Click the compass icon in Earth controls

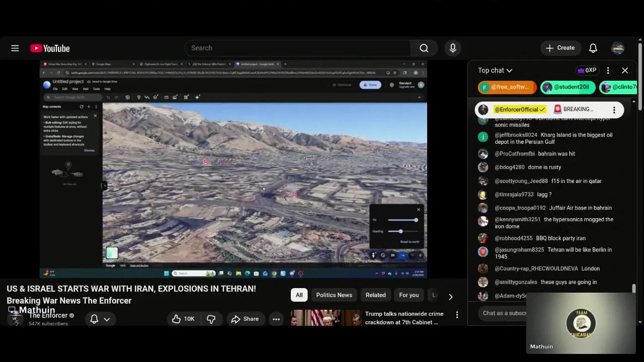[x=403, y=255]
